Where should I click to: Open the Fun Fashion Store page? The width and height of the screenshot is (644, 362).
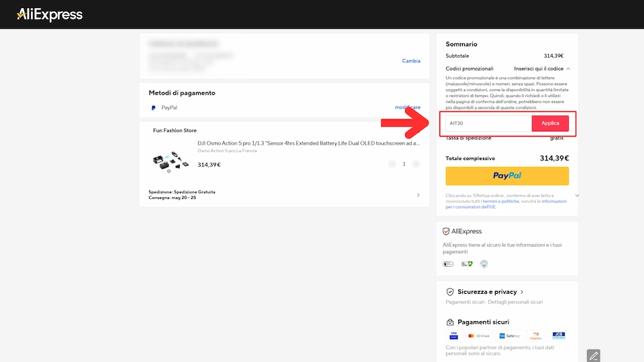click(174, 131)
